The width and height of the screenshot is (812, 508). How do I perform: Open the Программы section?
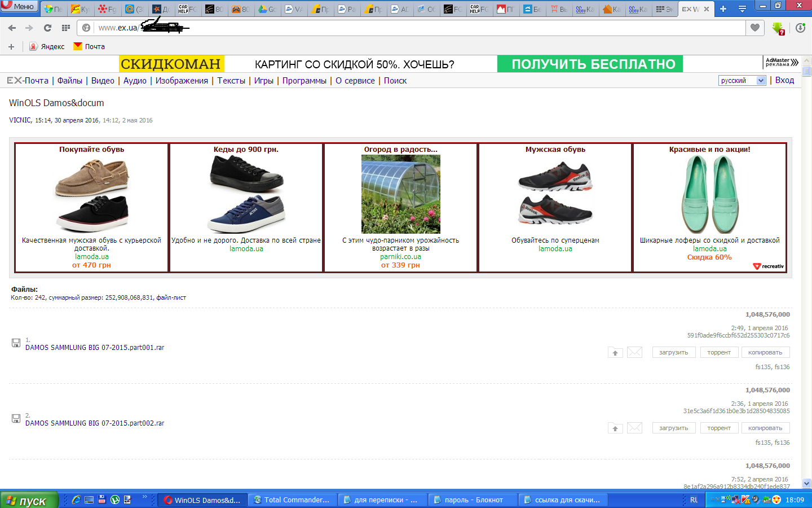tap(304, 81)
